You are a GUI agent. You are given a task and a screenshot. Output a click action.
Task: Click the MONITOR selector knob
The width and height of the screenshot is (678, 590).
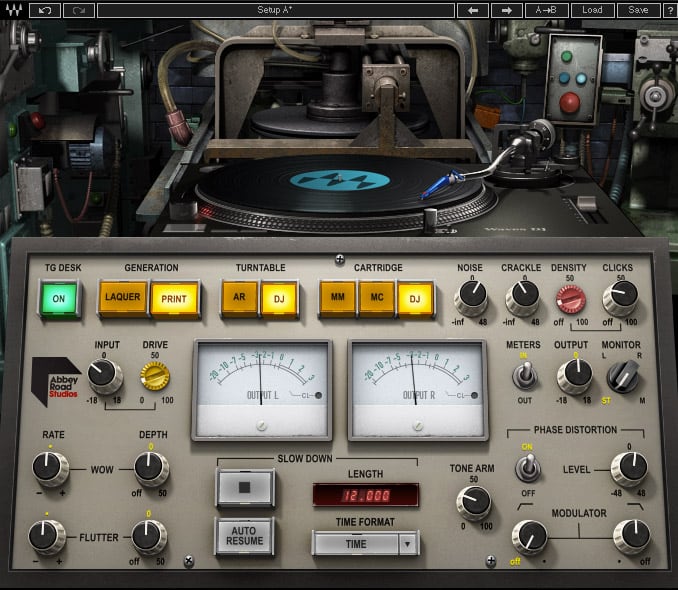tap(623, 376)
